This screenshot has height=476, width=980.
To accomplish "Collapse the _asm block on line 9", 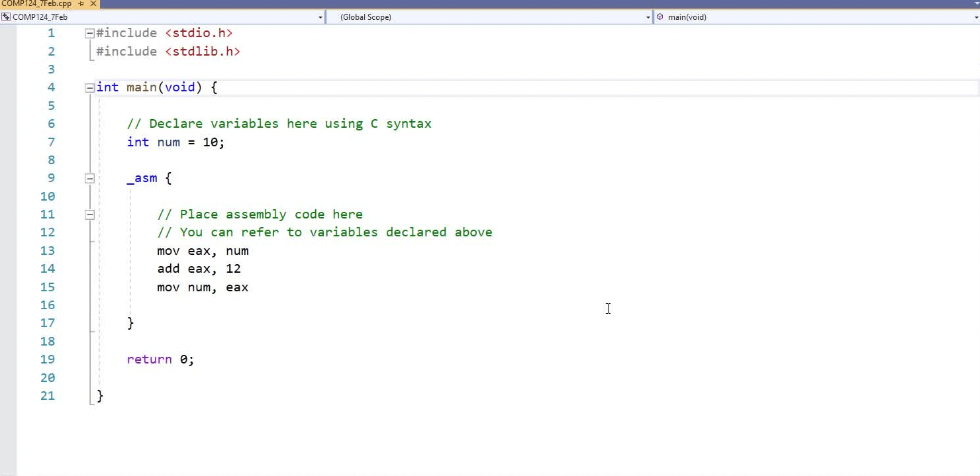I will pos(89,178).
